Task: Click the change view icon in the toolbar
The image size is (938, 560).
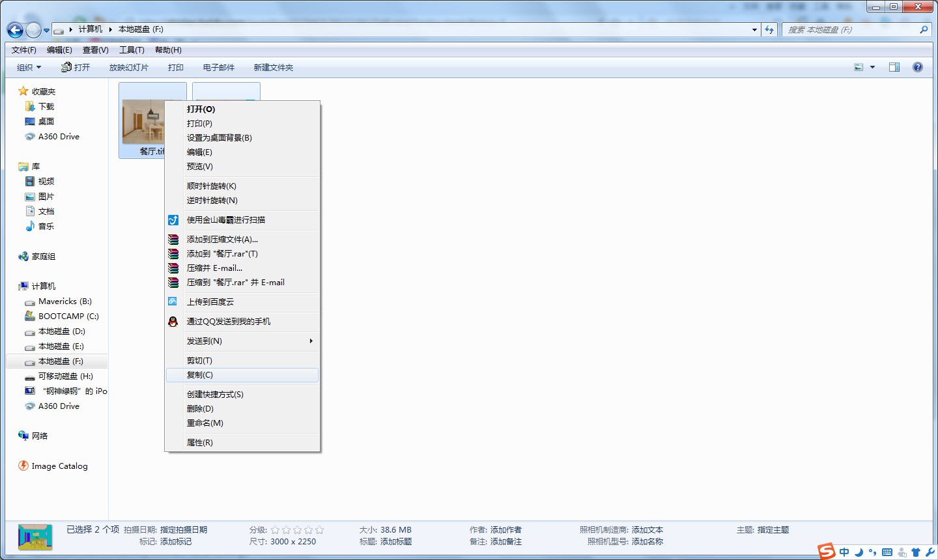Action: click(x=859, y=67)
